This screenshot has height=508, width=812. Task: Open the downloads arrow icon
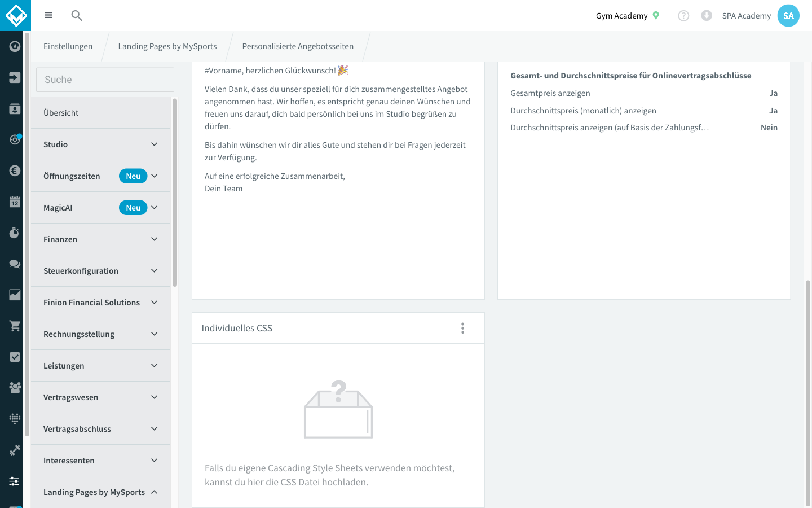click(x=707, y=16)
